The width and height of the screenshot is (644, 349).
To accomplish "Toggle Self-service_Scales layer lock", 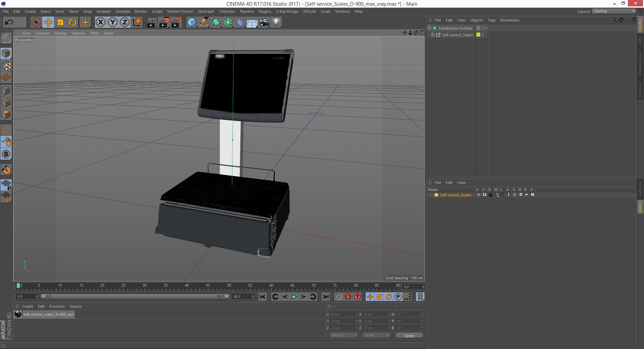I will (x=502, y=195).
